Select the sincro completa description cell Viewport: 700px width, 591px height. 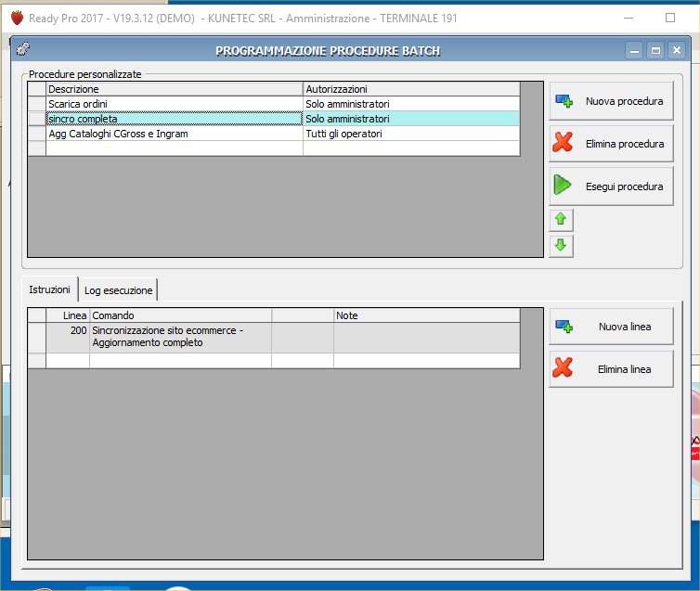coord(175,119)
